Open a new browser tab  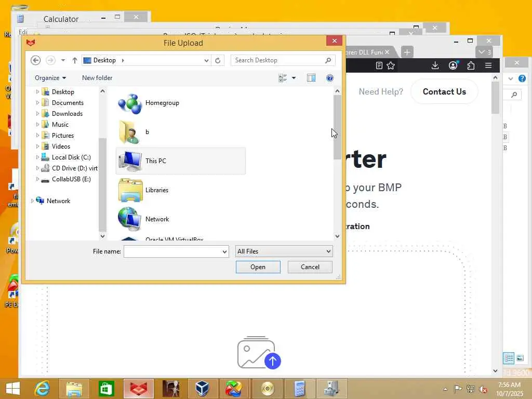click(407, 52)
